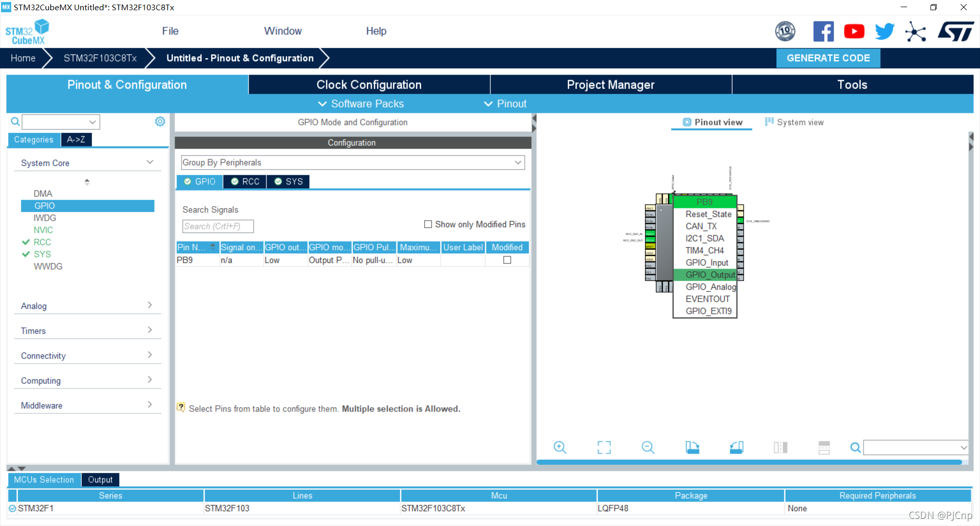Screen dimensions: 980x526
Task: Fit the chip view to the window
Action: [x=604, y=447]
